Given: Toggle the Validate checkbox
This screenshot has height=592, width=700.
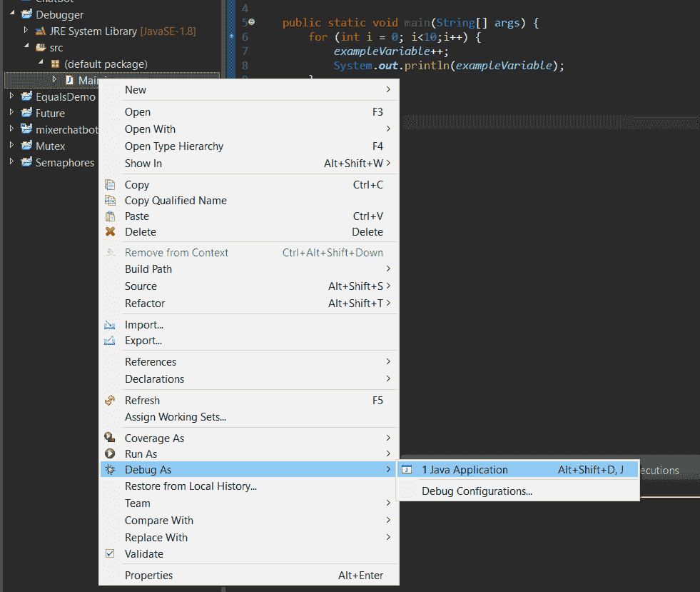Looking at the screenshot, I should coord(110,554).
